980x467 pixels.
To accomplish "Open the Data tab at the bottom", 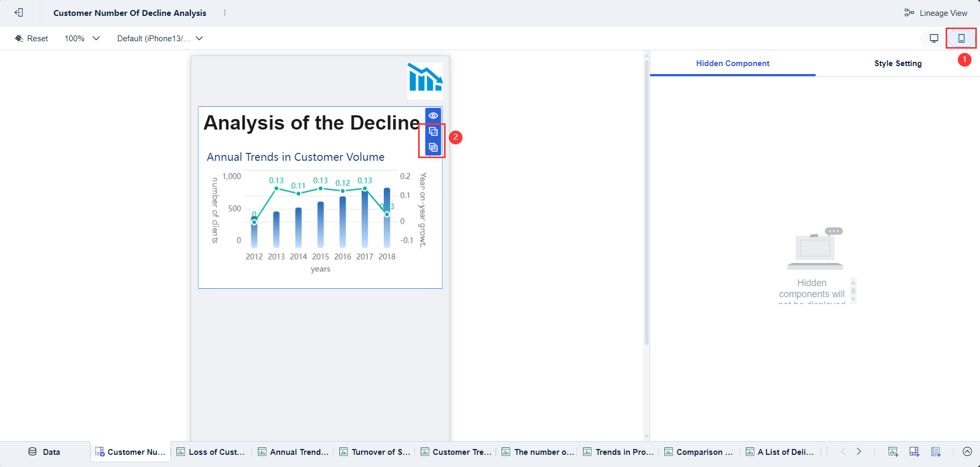I will (x=44, y=452).
